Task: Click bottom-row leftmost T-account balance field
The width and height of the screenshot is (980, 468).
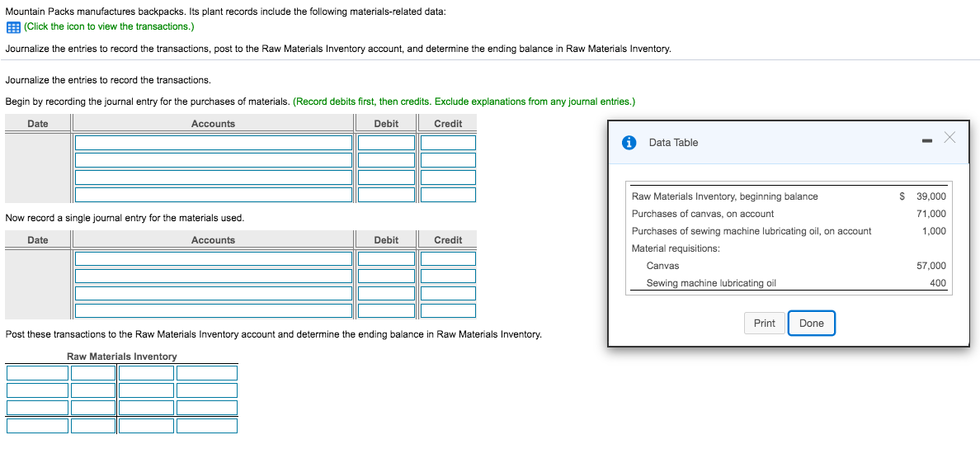Action: point(37,425)
